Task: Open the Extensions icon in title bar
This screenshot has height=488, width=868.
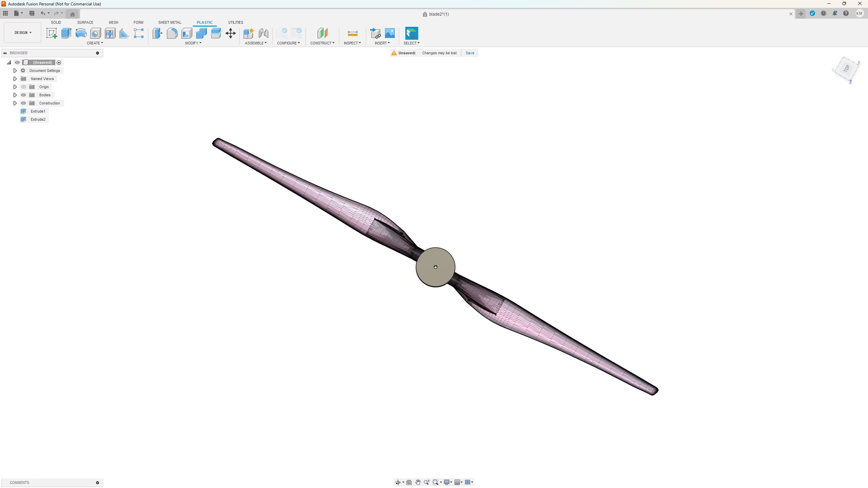Action: [x=812, y=13]
